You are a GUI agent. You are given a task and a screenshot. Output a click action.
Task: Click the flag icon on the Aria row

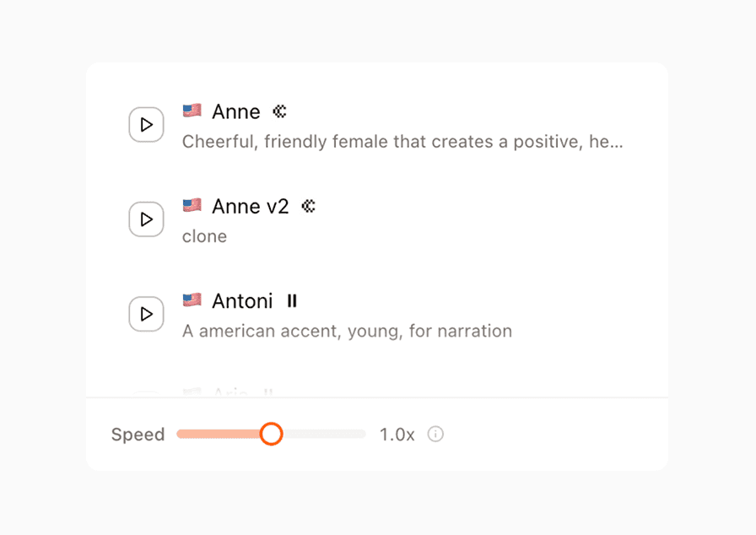click(x=192, y=392)
